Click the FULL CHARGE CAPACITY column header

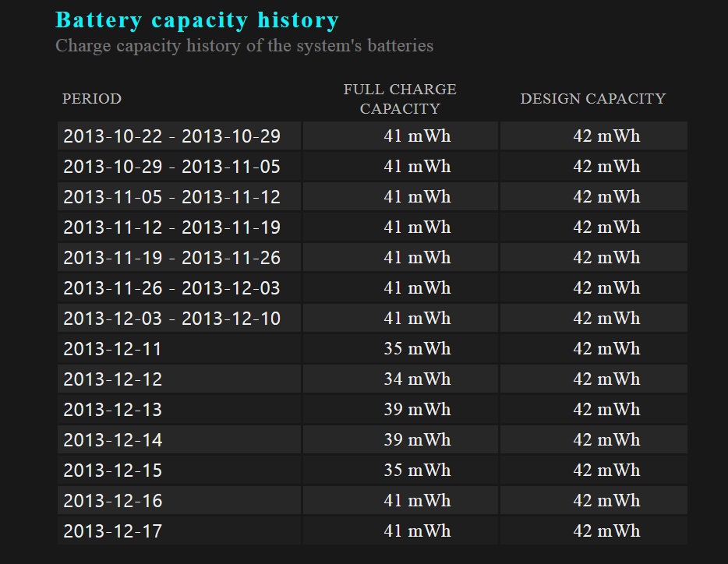tap(400, 99)
